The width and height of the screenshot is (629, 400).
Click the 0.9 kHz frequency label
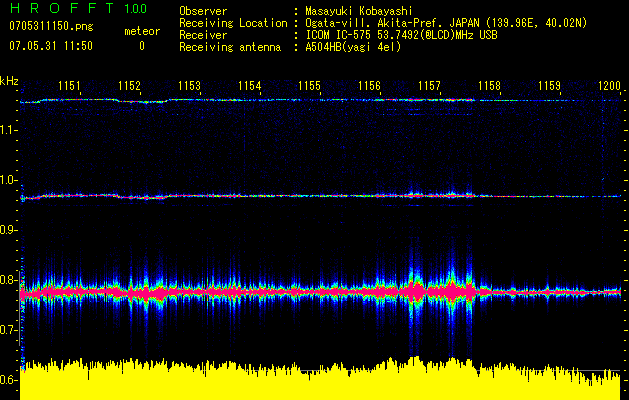[x=8, y=230]
